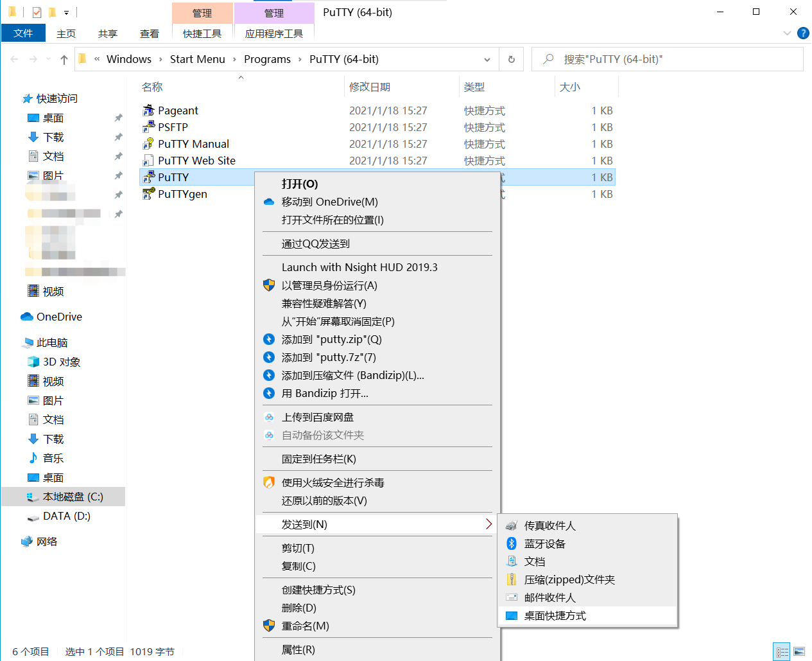Viewport: 812px width, 661px height.
Task: Switch to the 主页 ribbon tab
Action: tap(66, 33)
